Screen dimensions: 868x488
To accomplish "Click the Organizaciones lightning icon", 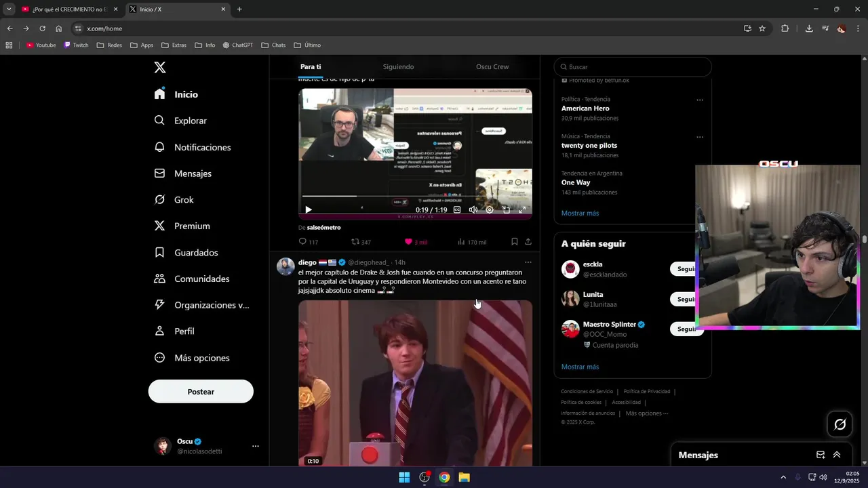I will pos(159,305).
